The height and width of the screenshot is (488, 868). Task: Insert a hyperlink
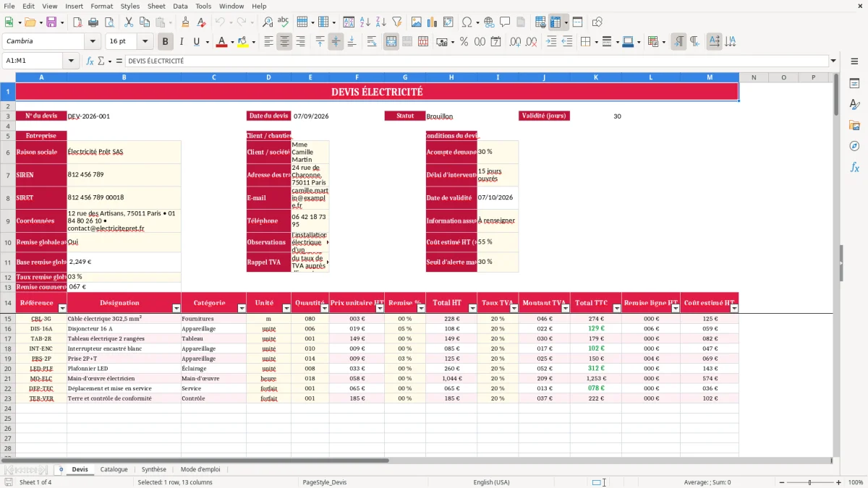(x=490, y=22)
